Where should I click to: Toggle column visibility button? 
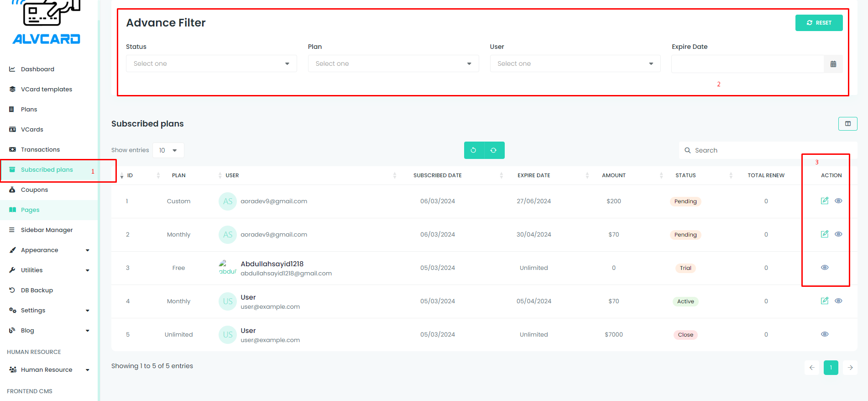coord(848,124)
